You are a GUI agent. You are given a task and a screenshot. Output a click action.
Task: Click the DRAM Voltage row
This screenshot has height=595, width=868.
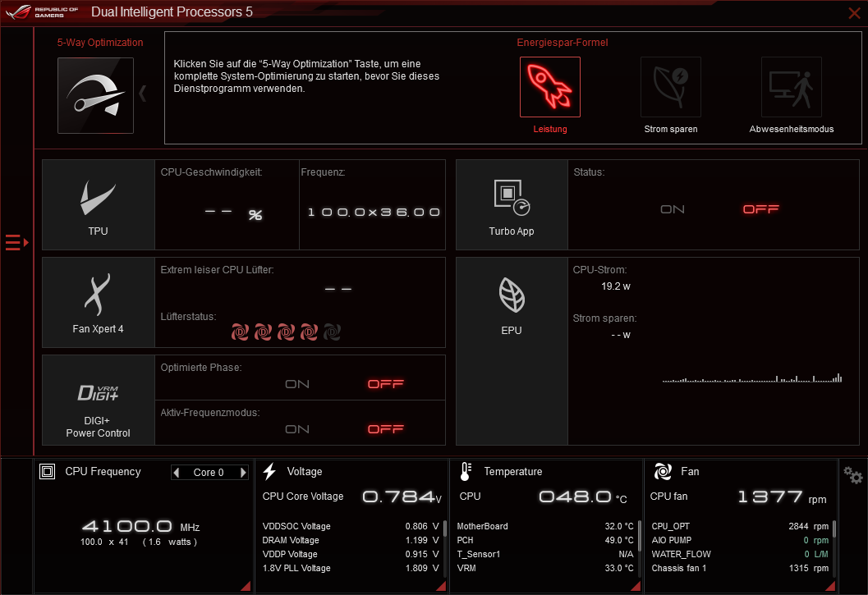pos(351,540)
